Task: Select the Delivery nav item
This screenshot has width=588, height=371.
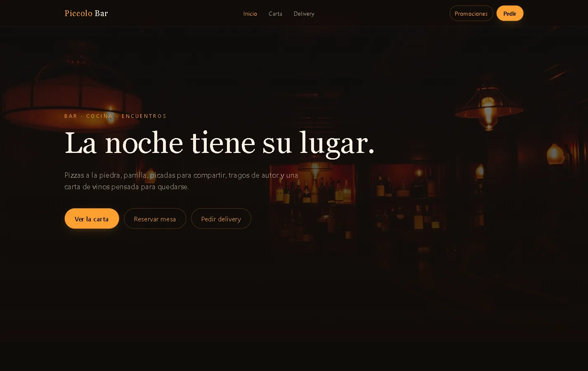Action: pos(304,14)
